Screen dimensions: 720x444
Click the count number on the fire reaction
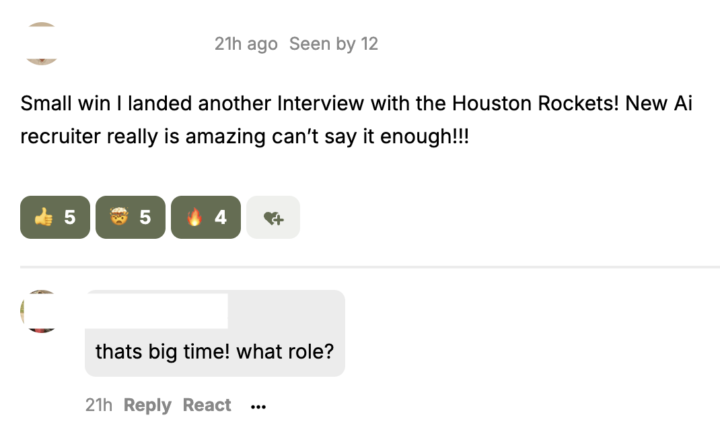220,217
